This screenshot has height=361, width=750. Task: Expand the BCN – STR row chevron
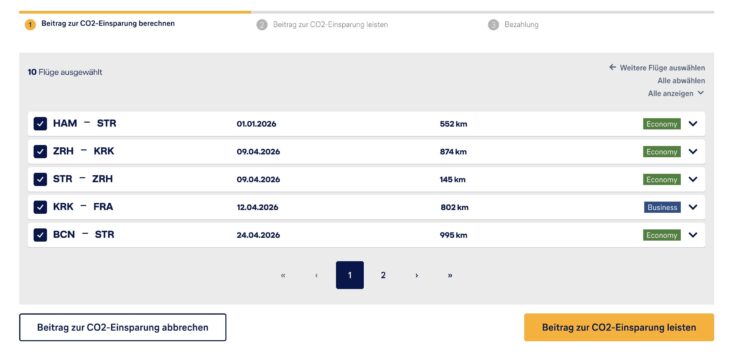coord(693,235)
